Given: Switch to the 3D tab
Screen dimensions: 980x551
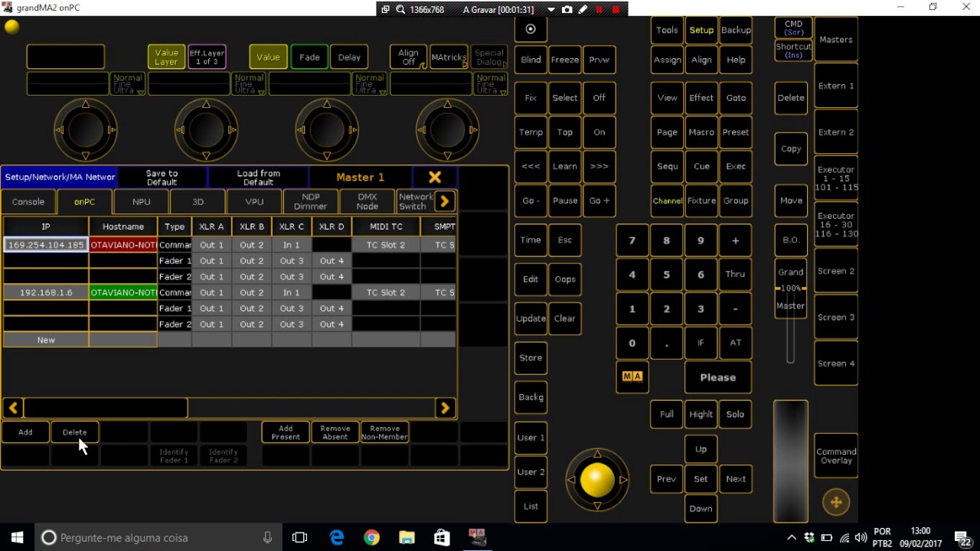Looking at the screenshot, I should tap(198, 202).
